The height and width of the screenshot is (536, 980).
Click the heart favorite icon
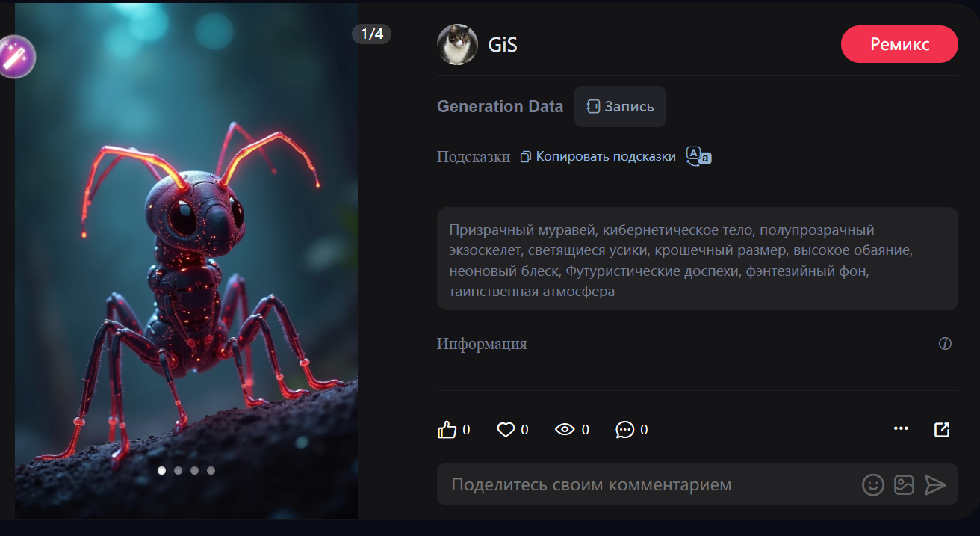tap(506, 430)
